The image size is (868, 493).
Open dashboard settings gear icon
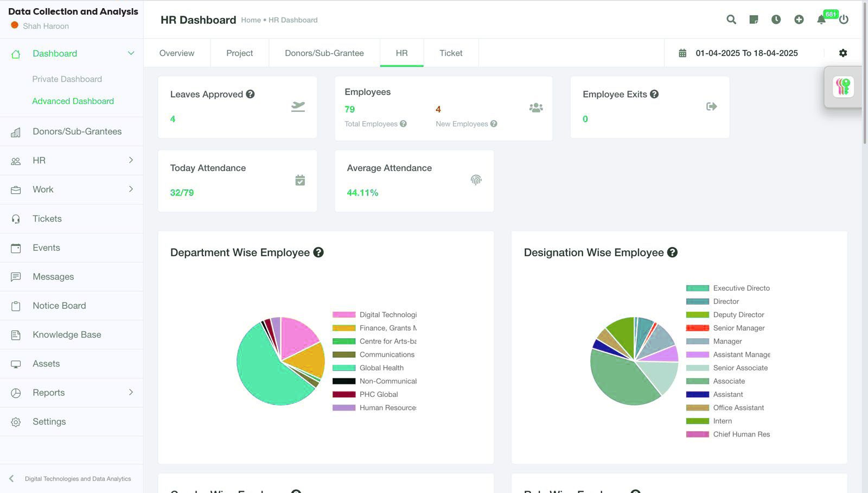click(843, 53)
